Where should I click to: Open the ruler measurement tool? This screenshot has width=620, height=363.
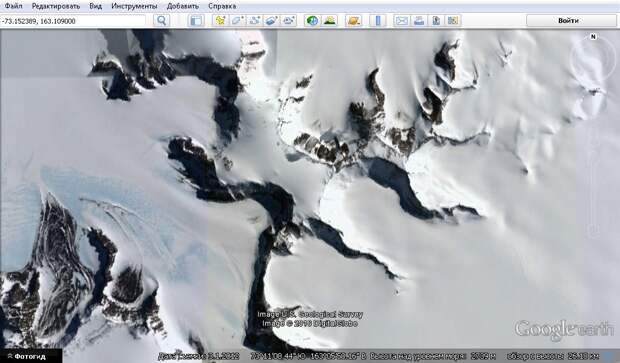(378, 21)
